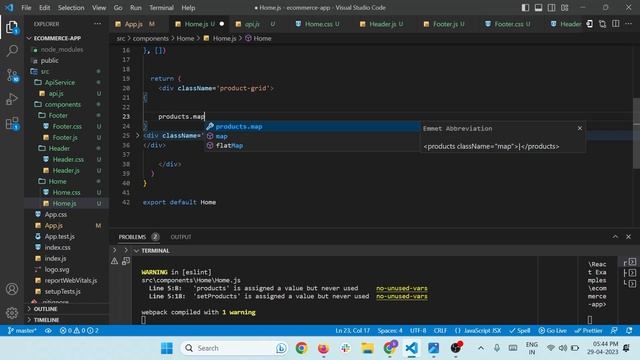Maximize the panel with chevron up

tap(615, 237)
